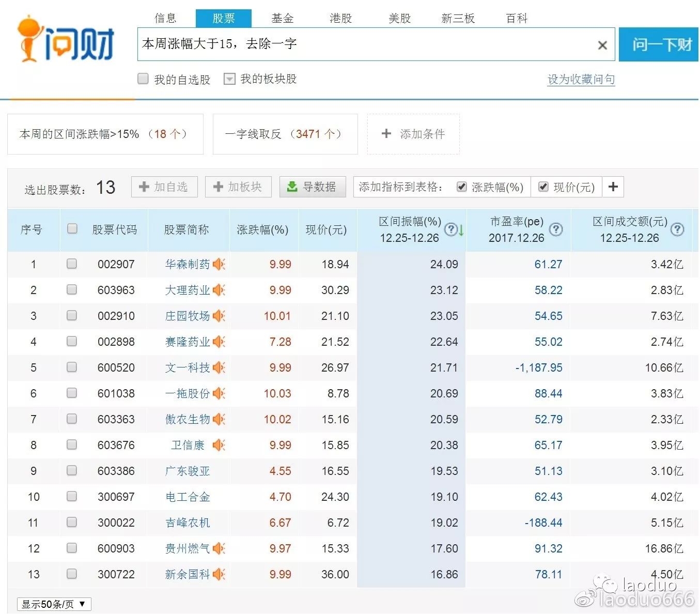
Task: Click the green sort arrow on 区间振幅
Action: pyautogui.click(x=461, y=231)
